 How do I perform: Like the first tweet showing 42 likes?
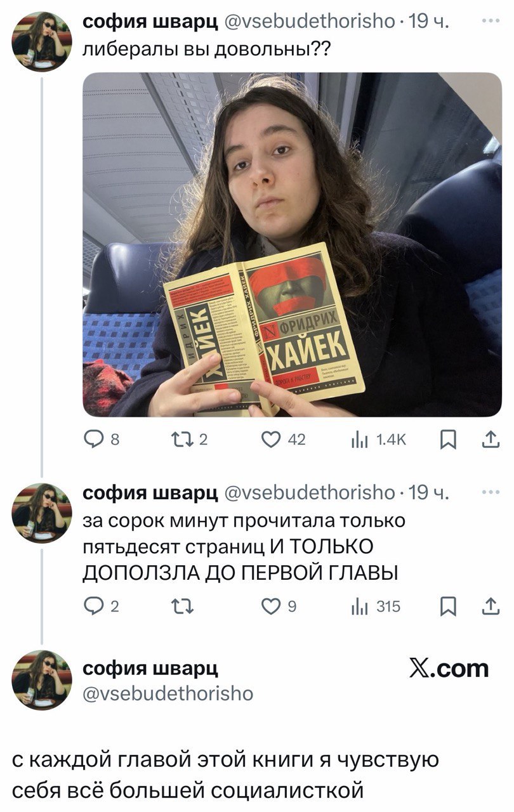click(x=284, y=440)
